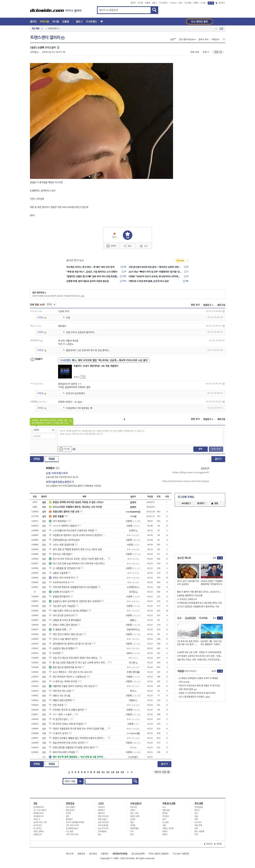Click the upper 개념글 button
The width and height of the screenshot is (255, 868).
52,459
